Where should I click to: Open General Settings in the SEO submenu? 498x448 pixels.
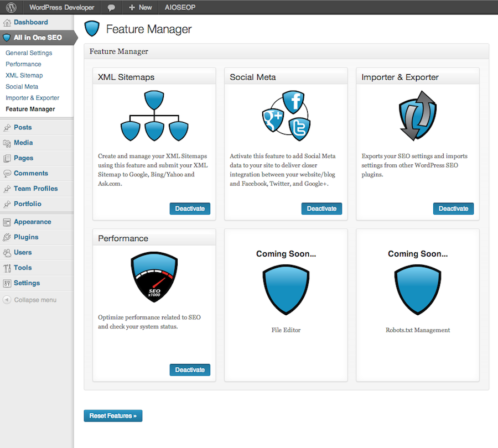pos(29,53)
